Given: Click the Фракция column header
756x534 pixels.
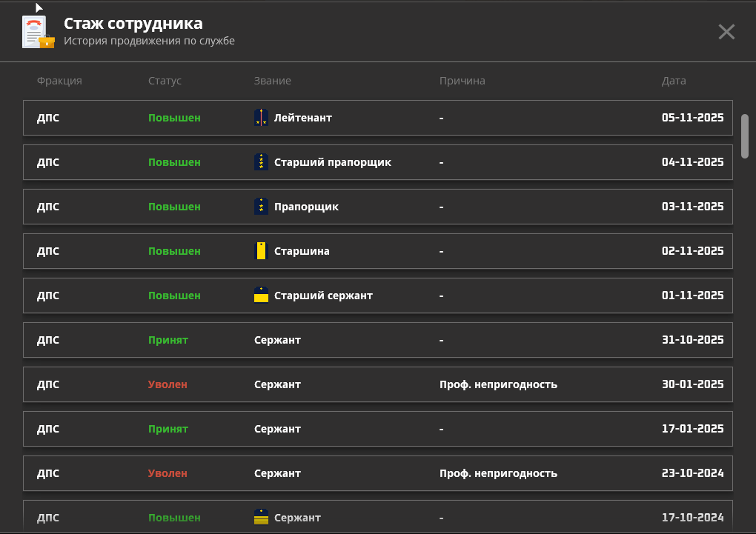Looking at the screenshot, I should tap(59, 81).
